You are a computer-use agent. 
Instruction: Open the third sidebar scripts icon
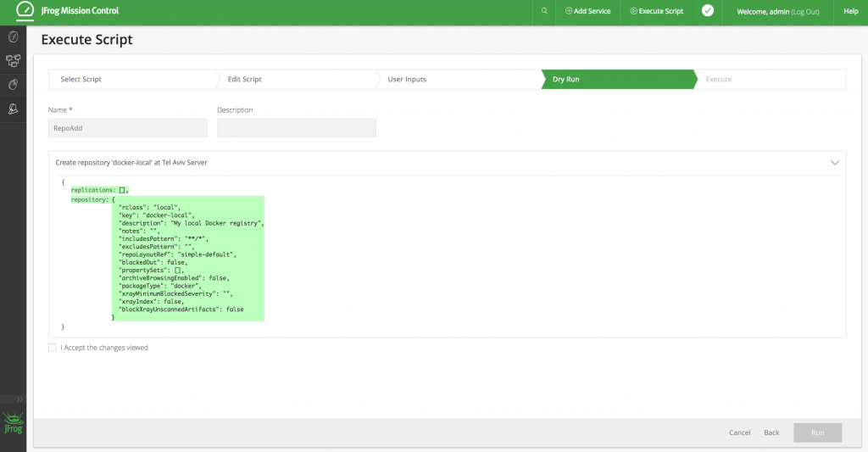pos(14,85)
